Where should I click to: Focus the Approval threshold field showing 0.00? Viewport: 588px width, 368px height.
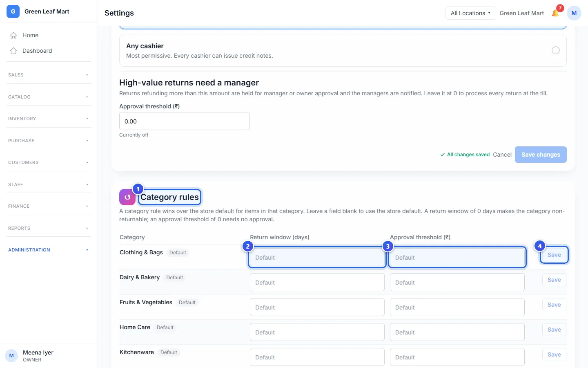(185, 121)
